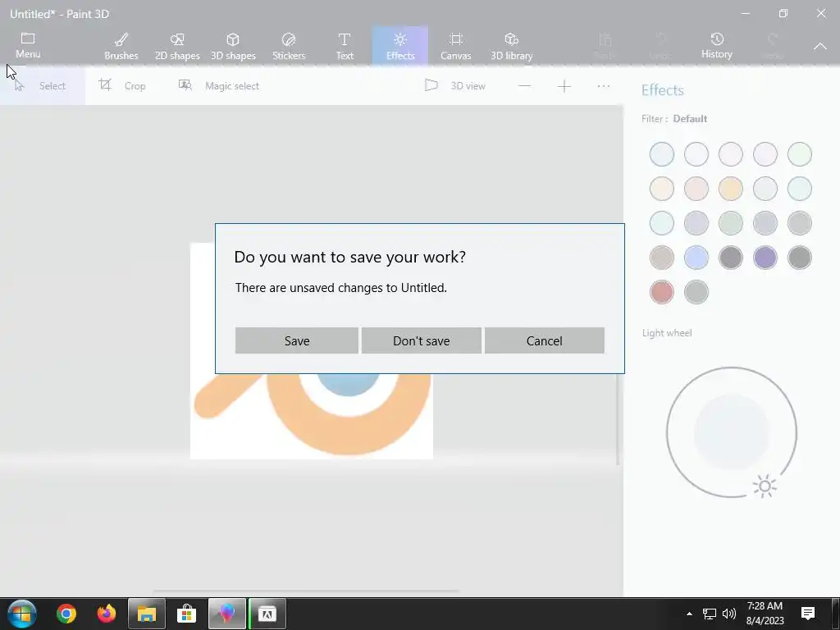Screen dimensions: 840x630
Task: Choose the Crop tool
Action: pos(122,85)
